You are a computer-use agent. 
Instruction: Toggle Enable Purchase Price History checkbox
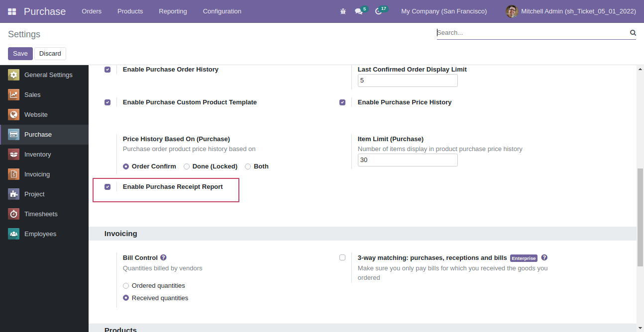[342, 102]
